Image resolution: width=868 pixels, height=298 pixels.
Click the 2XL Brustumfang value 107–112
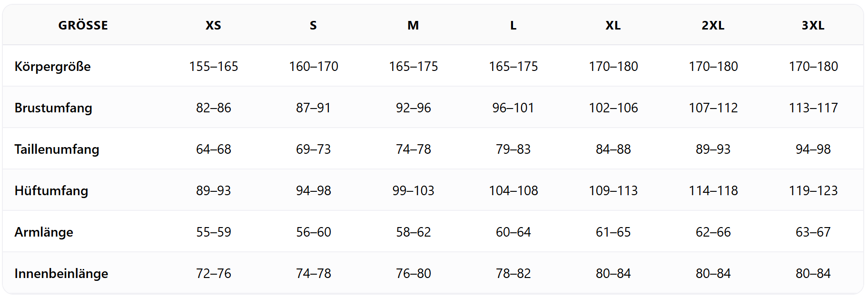click(x=713, y=108)
